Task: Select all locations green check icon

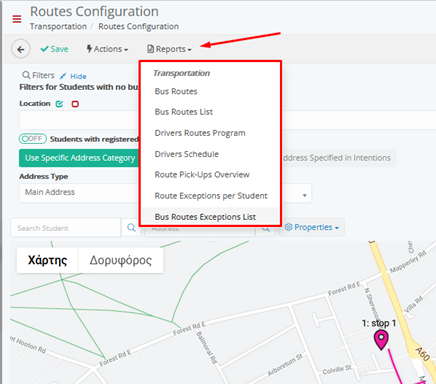Action: point(59,104)
